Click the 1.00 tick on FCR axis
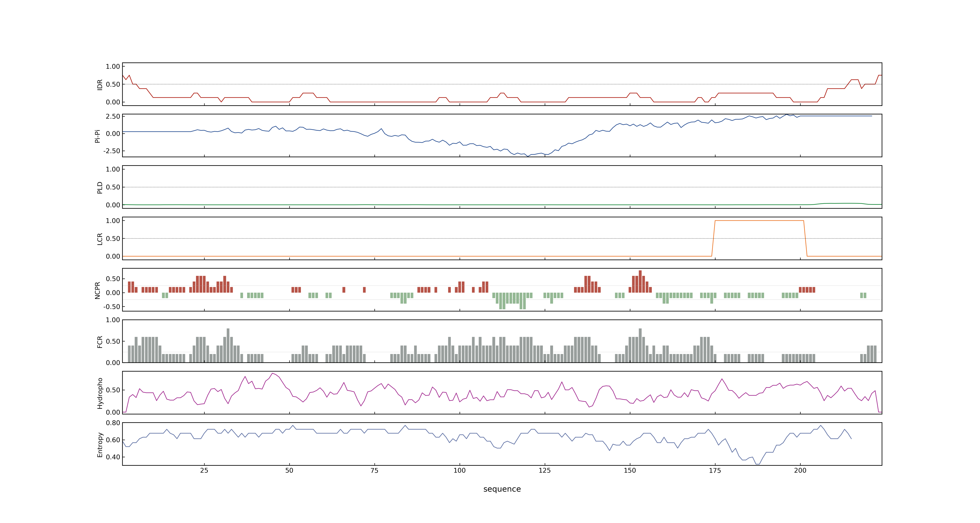 [x=113, y=320]
